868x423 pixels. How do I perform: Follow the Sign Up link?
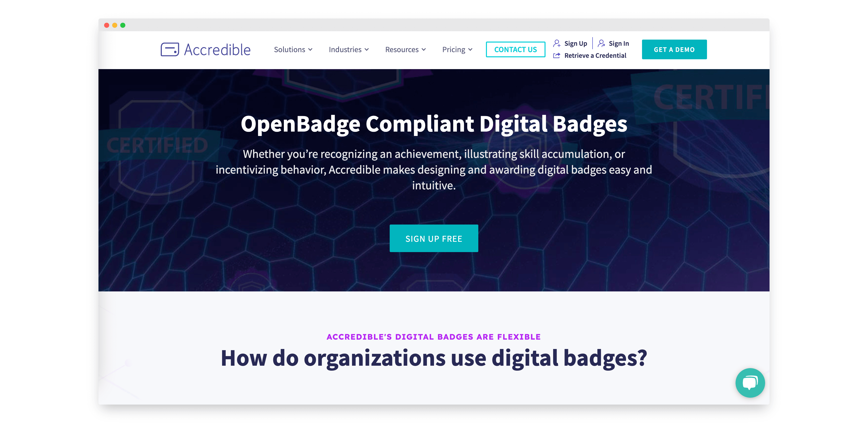(576, 44)
